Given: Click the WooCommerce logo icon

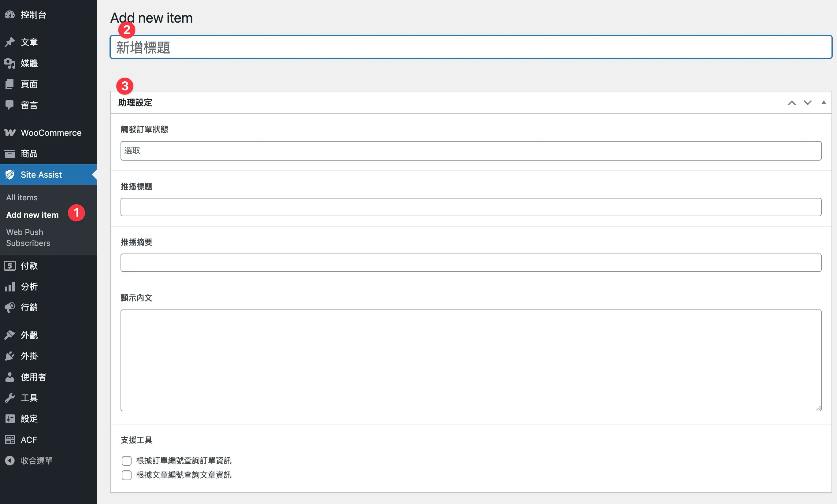Looking at the screenshot, I should (x=10, y=133).
